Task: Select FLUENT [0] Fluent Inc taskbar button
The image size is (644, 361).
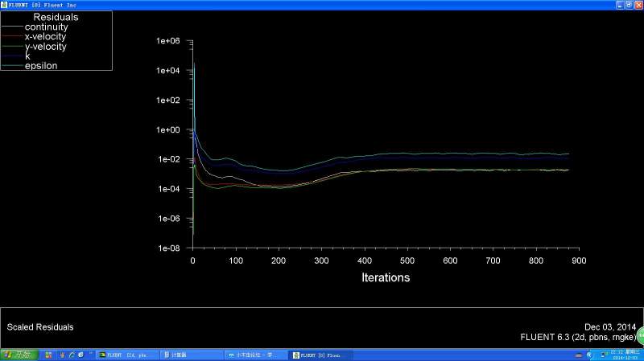Action: tap(320, 355)
